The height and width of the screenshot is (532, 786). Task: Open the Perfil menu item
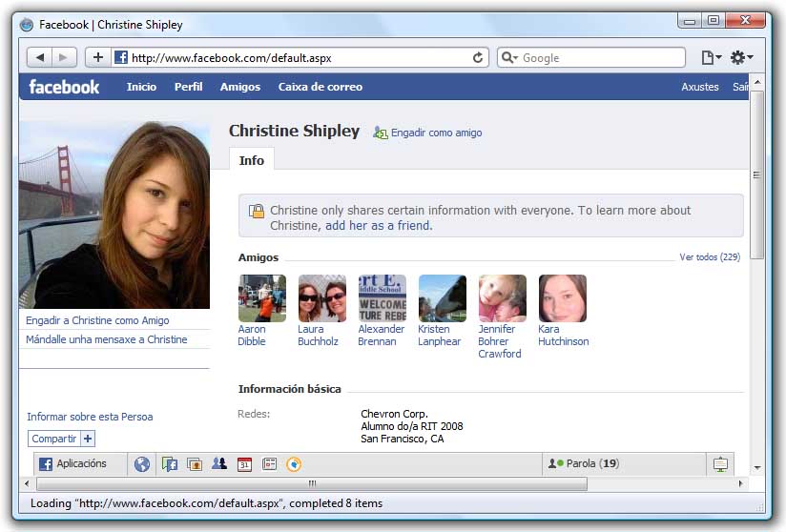(x=189, y=87)
